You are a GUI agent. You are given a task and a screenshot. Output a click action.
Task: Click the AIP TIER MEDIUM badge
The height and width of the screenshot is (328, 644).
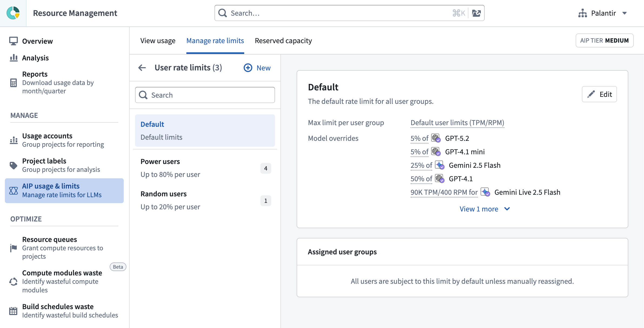605,40
